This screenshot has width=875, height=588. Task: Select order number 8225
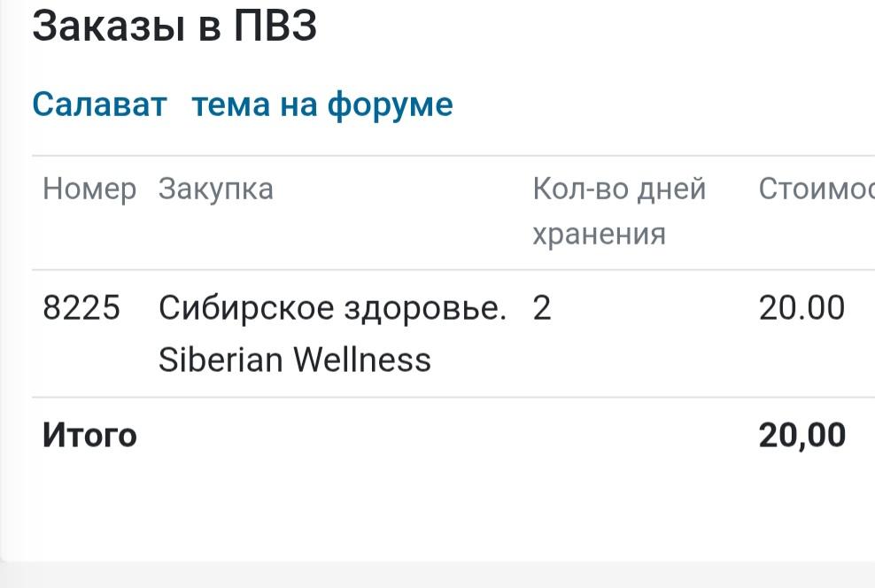click(81, 308)
